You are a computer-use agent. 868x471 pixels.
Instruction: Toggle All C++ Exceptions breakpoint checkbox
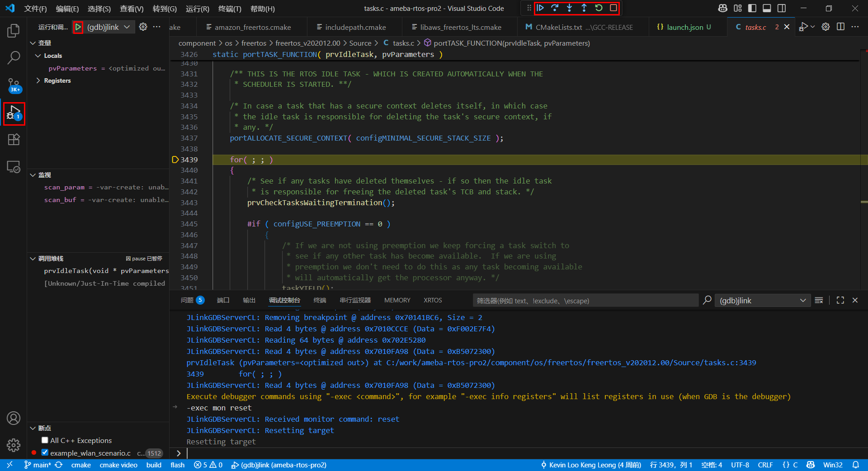[x=45, y=440]
